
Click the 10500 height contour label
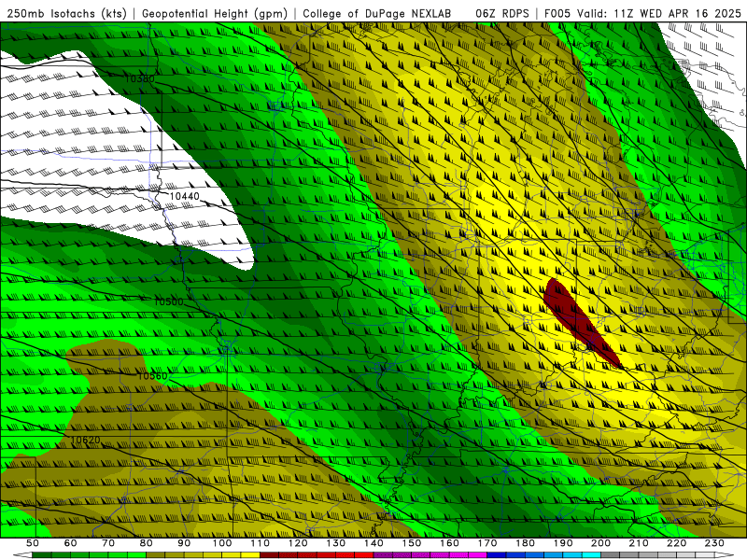pos(169,301)
